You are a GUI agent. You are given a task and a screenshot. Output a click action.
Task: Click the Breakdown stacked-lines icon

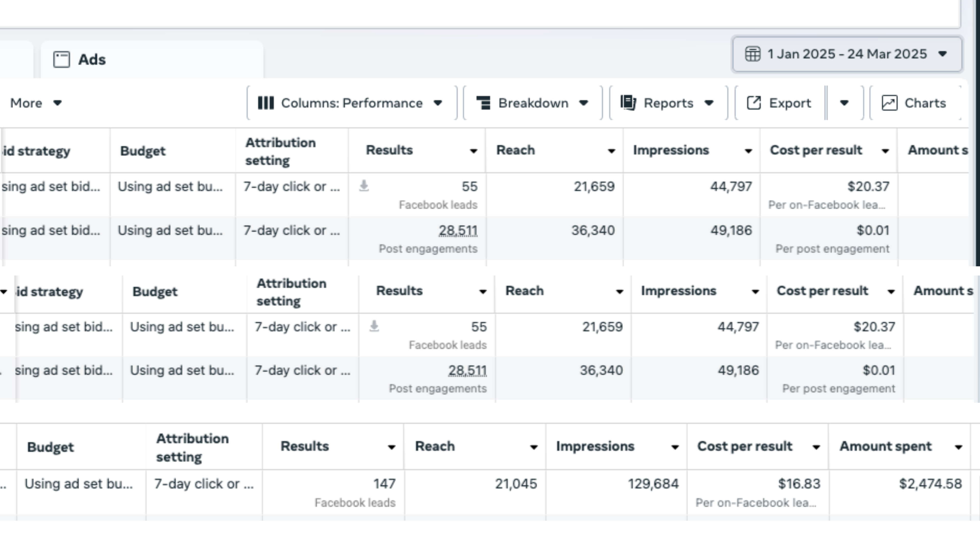(x=484, y=103)
